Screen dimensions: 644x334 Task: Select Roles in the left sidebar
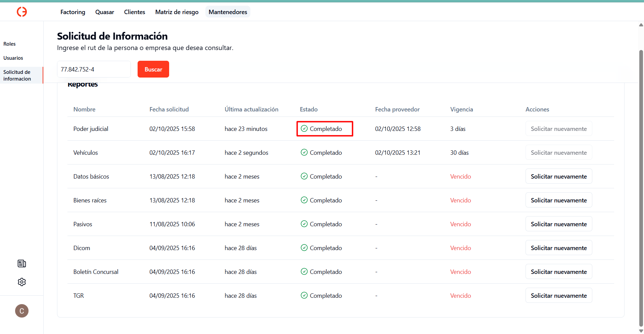[10, 44]
